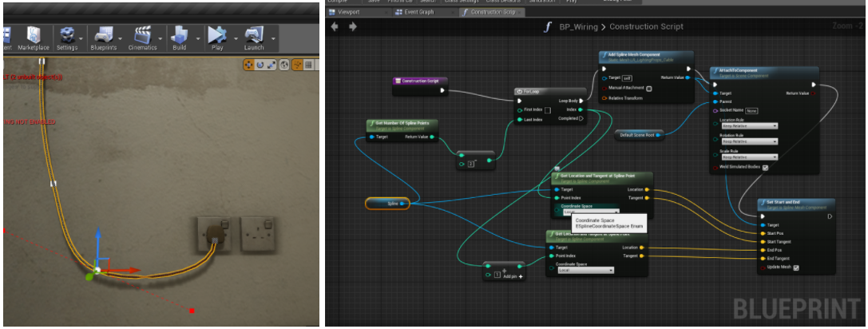Open the Play options dropdown arrow

click(236, 39)
